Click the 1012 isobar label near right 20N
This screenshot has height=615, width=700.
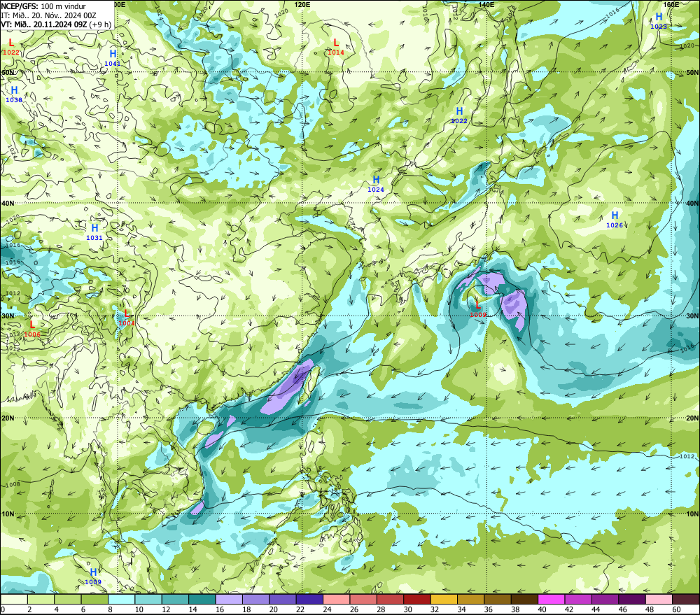point(687,456)
